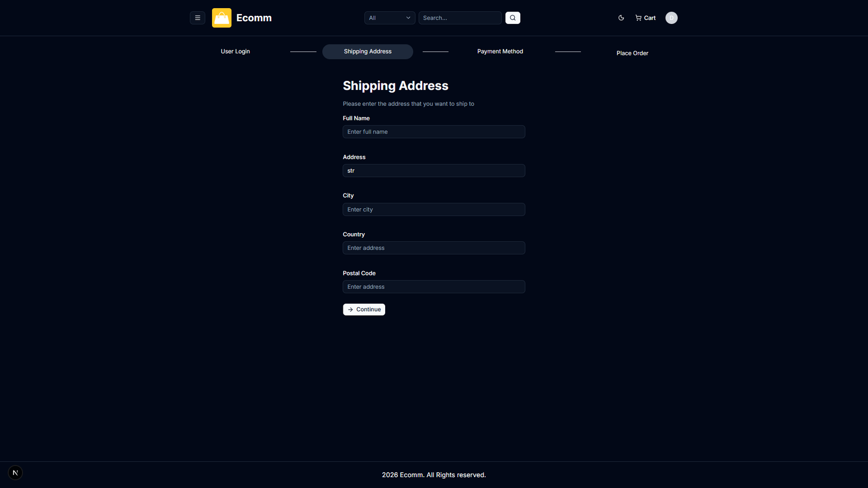
Task: Click the address instruction text 'Please enter the address'
Action: (409, 104)
